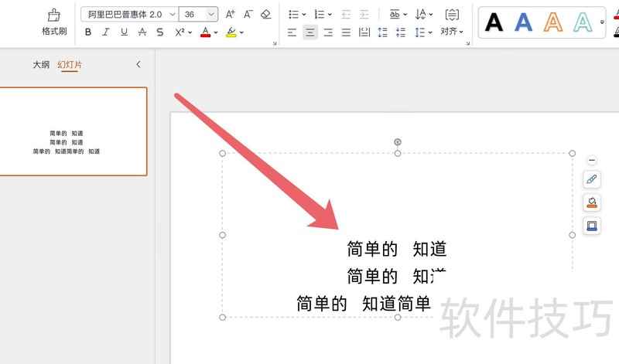Screen dimensions: 619x364
Task: Open the font name dropdown
Action: (172, 14)
